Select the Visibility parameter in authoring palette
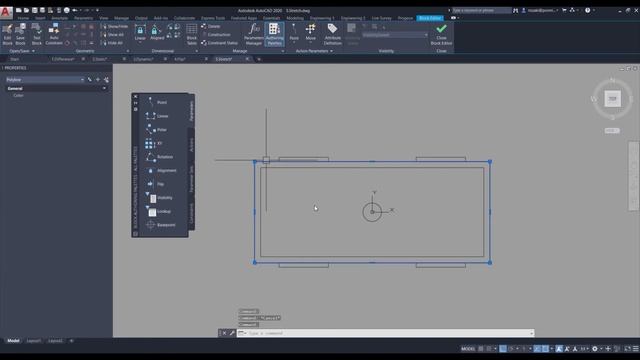Image resolution: width=640 pixels, height=360 pixels. (x=159, y=198)
